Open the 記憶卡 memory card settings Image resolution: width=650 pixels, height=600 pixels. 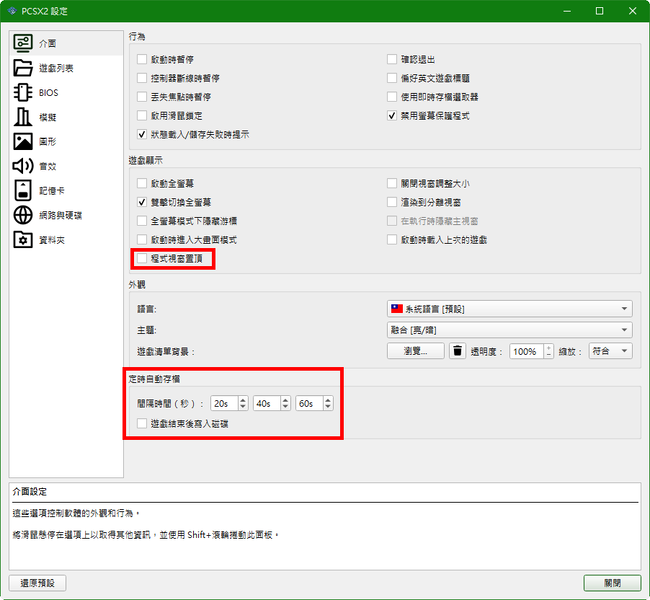coord(66,191)
